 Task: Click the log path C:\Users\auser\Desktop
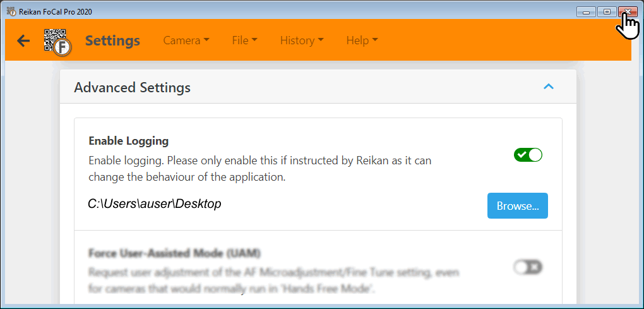coord(155,203)
